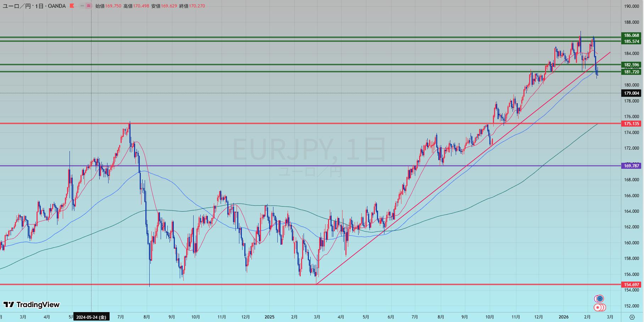Click the pink approximate-equal icon in header
The height and width of the screenshot is (322, 644).
click(x=88, y=6)
